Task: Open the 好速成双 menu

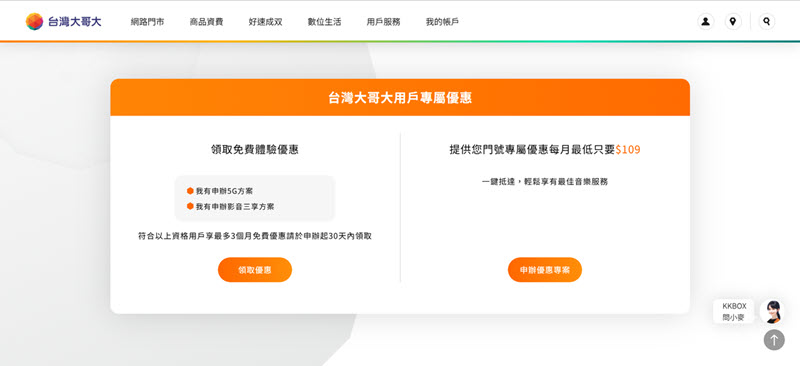Action: [265, 22]
